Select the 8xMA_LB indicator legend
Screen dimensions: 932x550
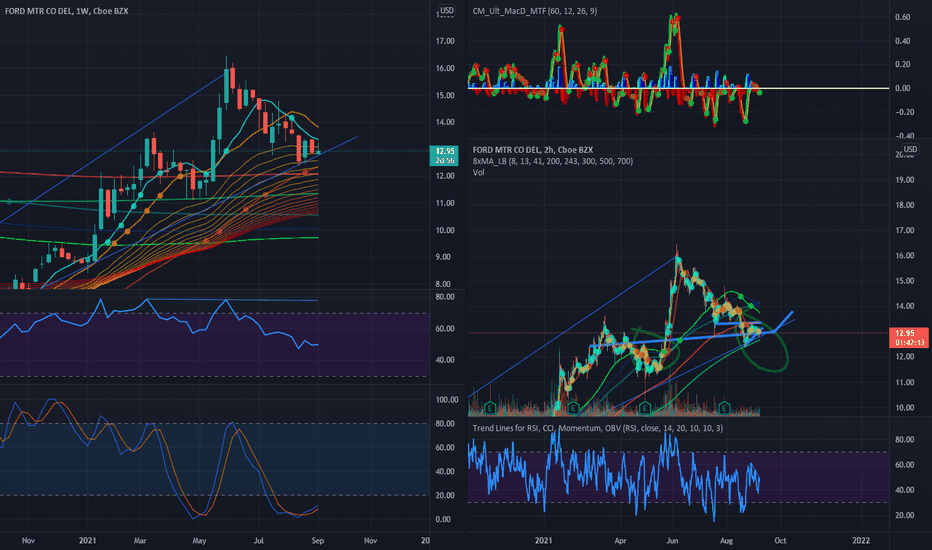[x=552, y=161]
